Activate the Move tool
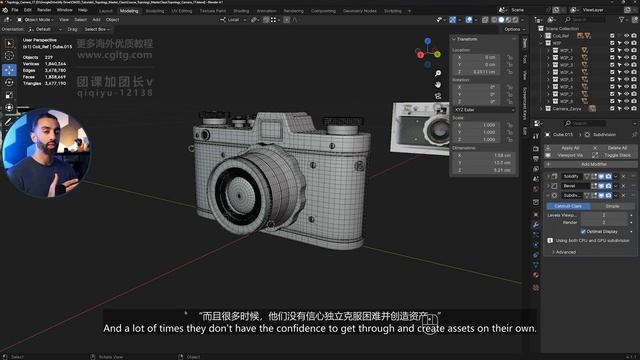The image size is (640, 360). pos(9,70)
